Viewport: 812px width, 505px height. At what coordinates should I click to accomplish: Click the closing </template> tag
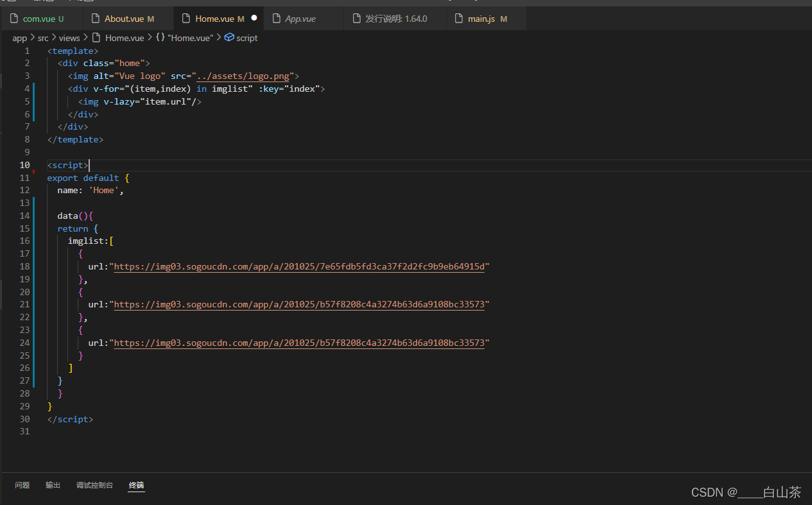pyautogui.click(x=76, y=140)
